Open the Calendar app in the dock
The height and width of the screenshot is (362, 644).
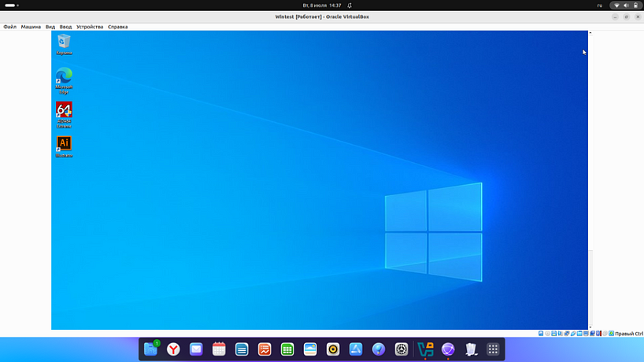coord(219,349)
